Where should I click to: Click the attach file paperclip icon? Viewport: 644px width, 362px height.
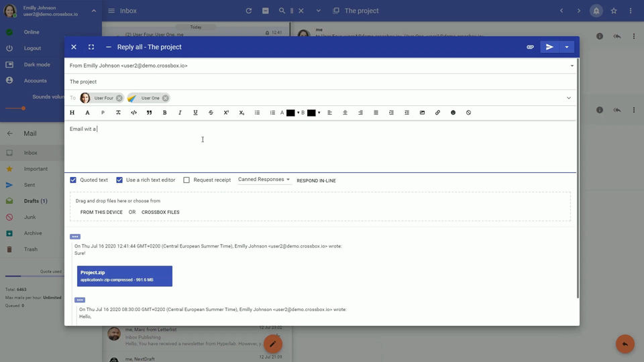pyautogui.click(x=530, y=47)
